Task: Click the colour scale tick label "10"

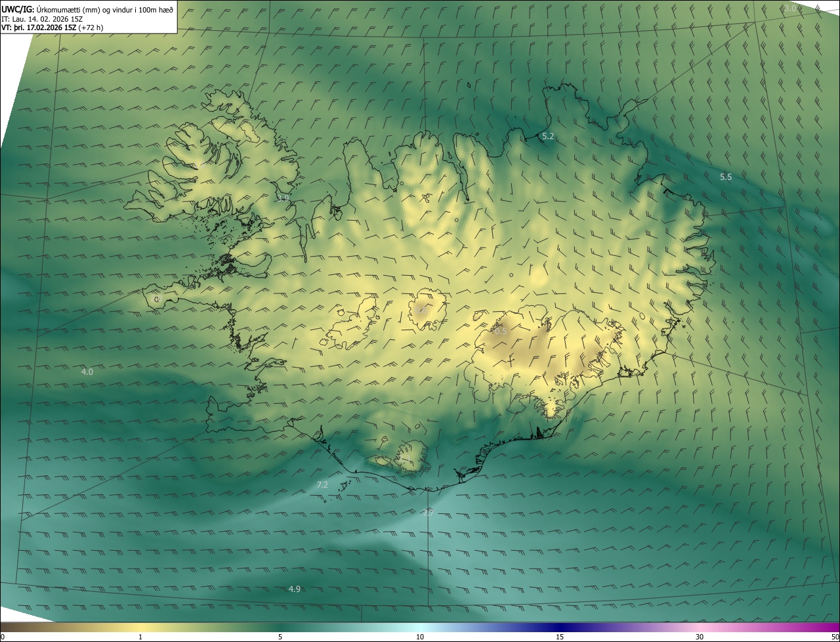Action: pos(420,637)
